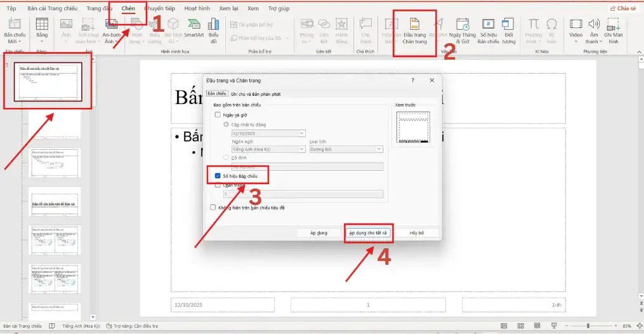Click the Áp dụng cho tất cả button
The image size is (644, 334).
368,233
